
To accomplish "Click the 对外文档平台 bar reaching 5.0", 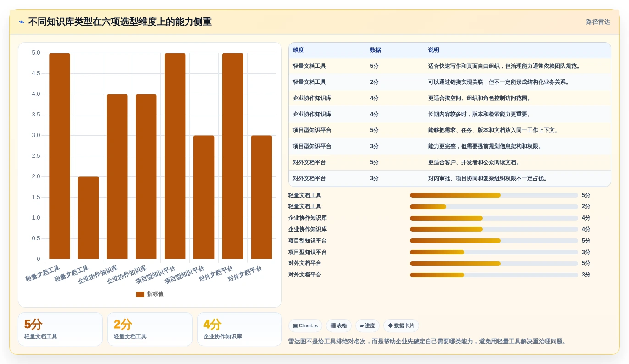I will pyautogui.click(x=233, y=156).
